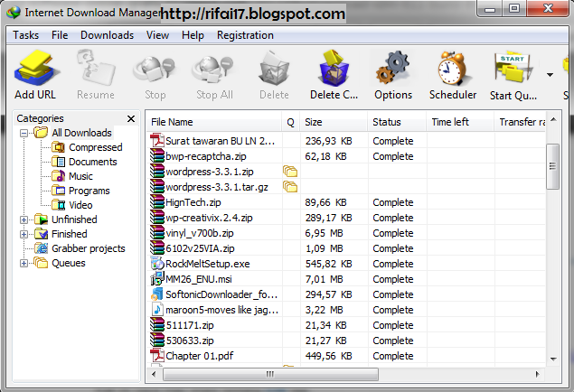Collapse the All Downloads tree node
The width and height of the screenshot is (574, 392).
[x=24, y=133]
